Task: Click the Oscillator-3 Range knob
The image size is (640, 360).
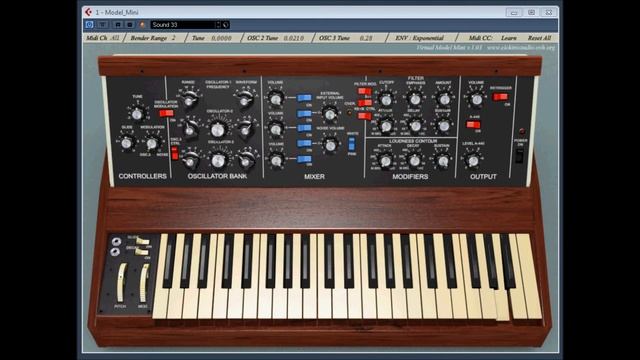Action: 190,160
